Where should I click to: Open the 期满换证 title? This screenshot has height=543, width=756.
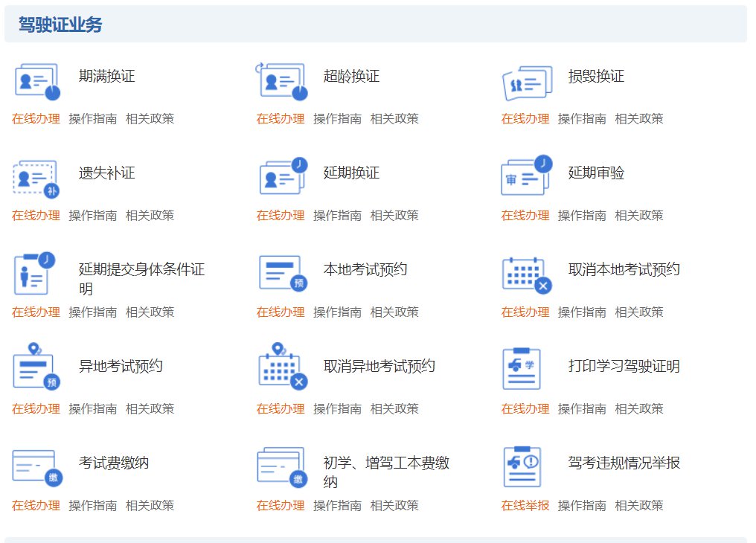107,76
